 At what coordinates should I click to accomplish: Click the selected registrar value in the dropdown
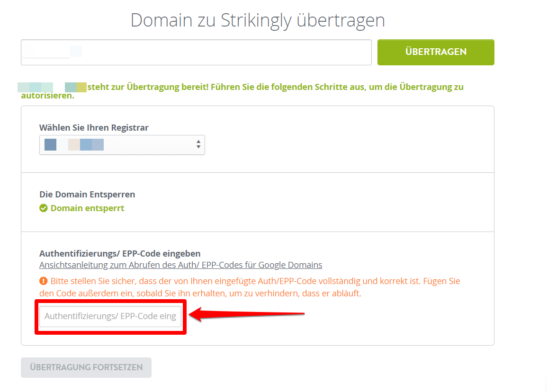pyautogui.click(x=74, y=145)
